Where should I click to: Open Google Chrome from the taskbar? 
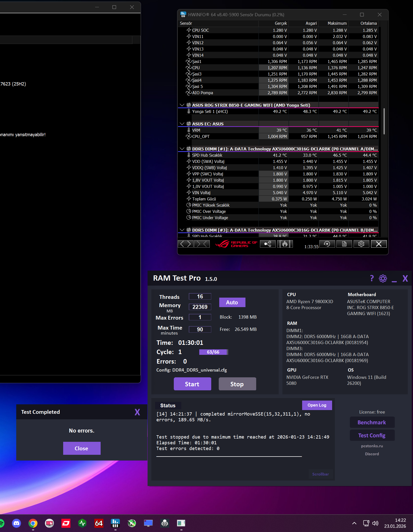tap(33, 523)
